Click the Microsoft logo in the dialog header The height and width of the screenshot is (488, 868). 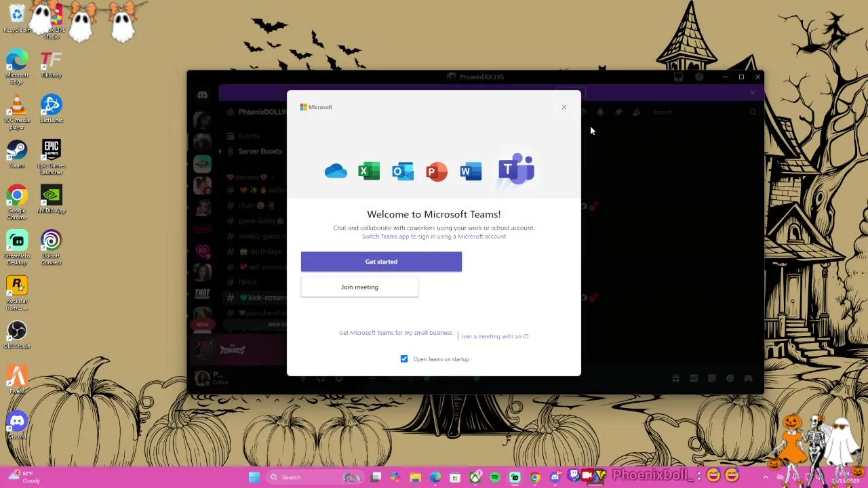[x=316, y=107]
